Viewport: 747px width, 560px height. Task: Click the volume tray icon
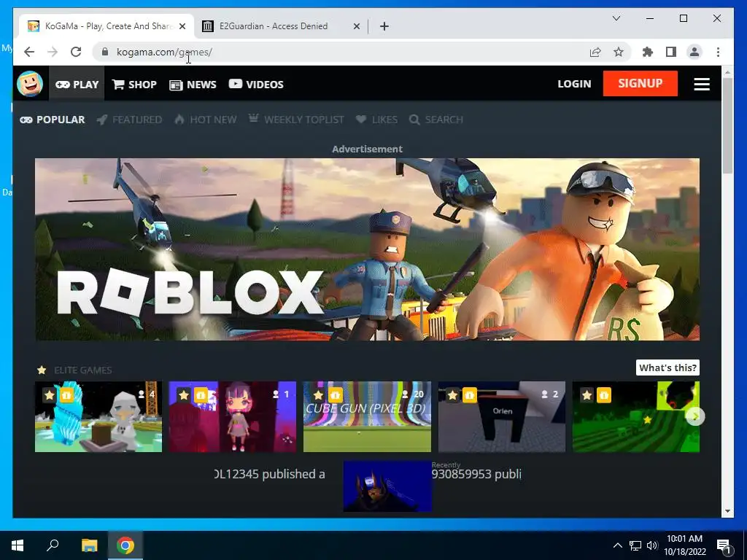click(x=652, y=545)
